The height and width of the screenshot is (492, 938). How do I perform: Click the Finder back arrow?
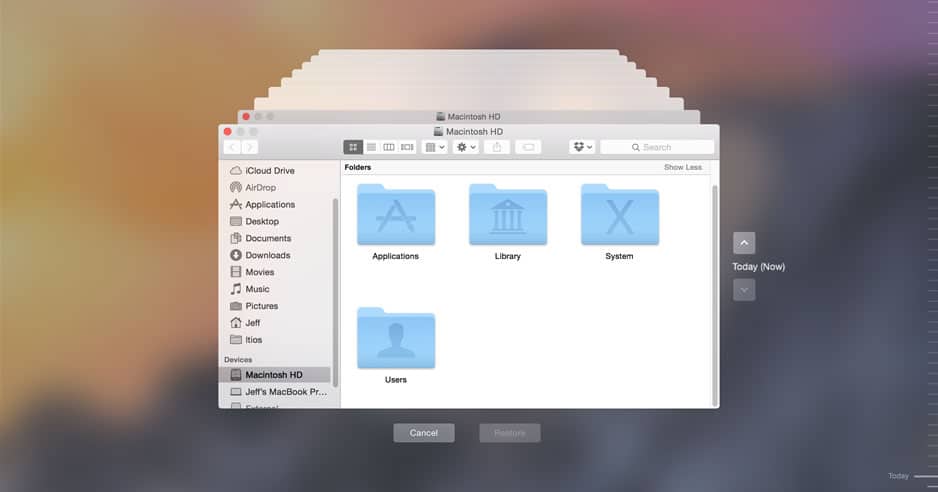[x=232, y=147]
